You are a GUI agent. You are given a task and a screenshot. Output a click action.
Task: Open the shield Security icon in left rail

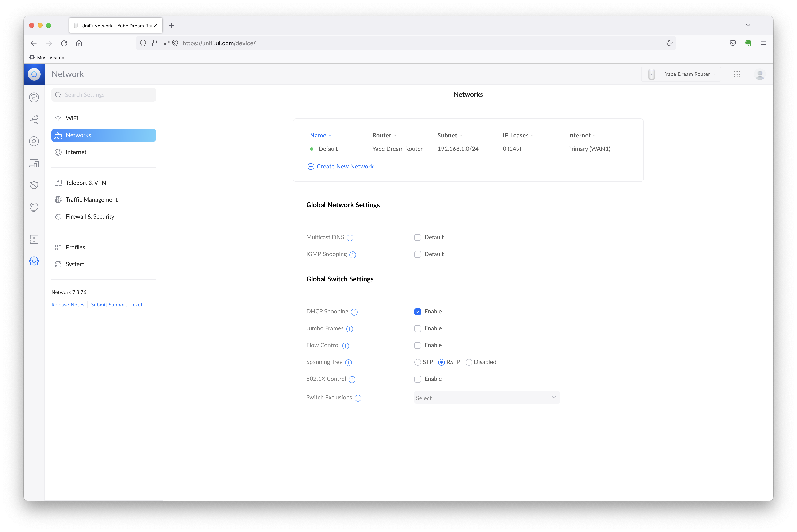point(34,185)
